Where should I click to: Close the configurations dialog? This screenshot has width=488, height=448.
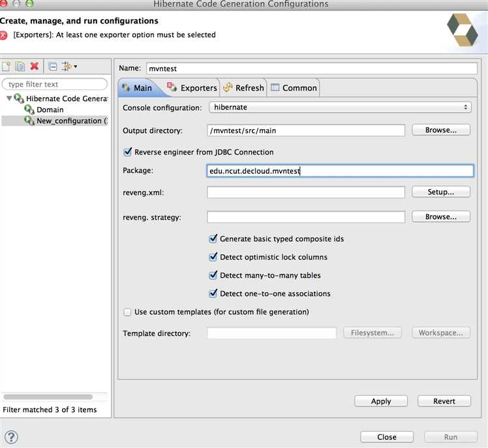tap(387, 437)
